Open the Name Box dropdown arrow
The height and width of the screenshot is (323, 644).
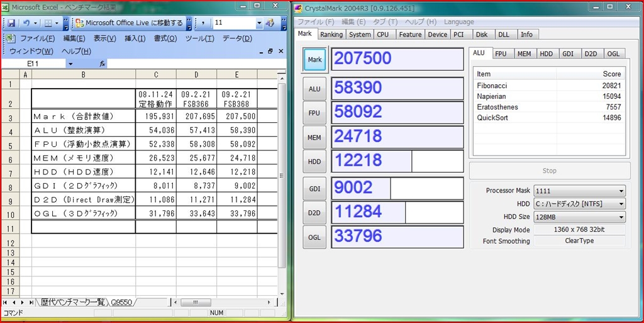coord(70,64)
